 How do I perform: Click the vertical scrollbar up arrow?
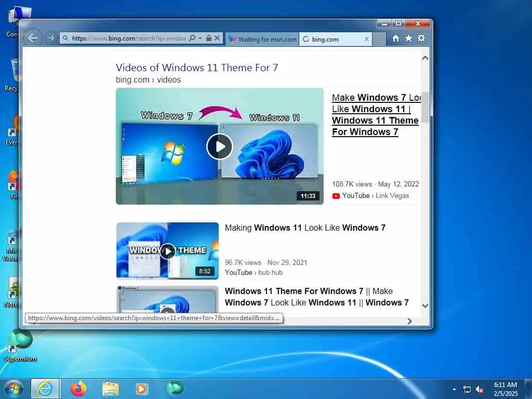(x=425, y=58)
